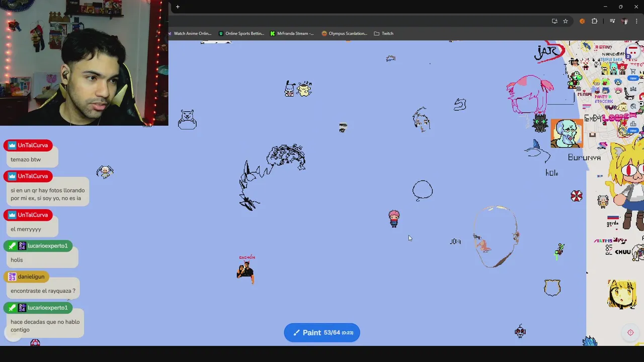
Task: Click the 'encontraste el rayquaza ?' message
Action: tap(43, 291)
